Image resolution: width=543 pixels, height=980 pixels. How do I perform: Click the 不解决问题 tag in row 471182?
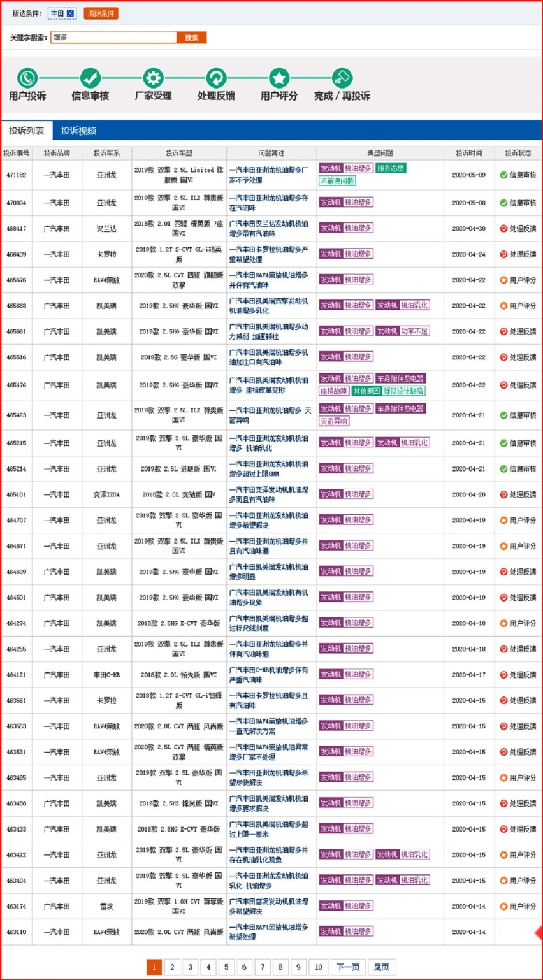click(x=337, y=181)
